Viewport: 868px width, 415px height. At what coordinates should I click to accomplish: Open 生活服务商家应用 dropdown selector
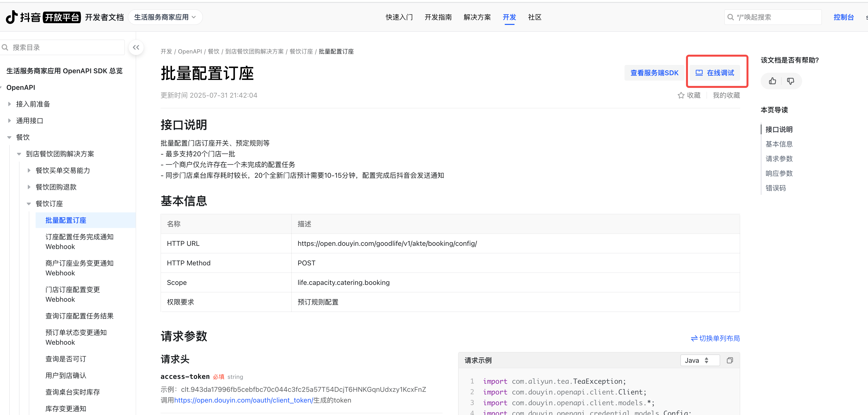165,17
